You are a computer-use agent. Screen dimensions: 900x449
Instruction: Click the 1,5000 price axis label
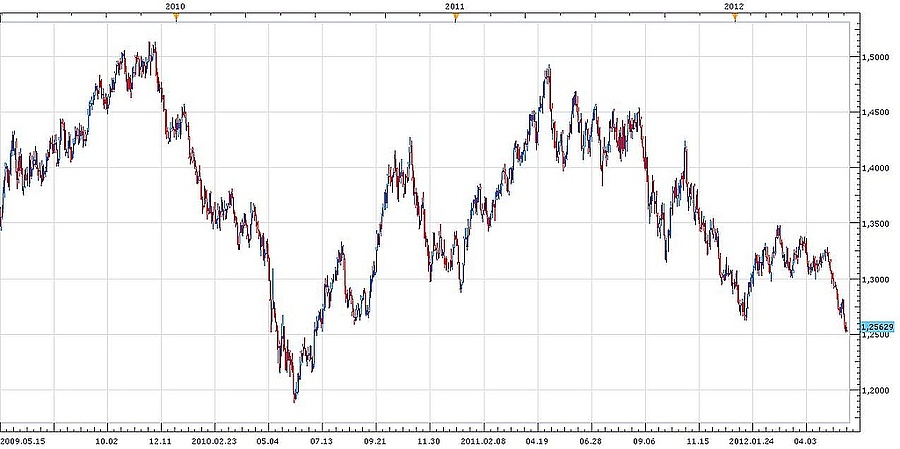(x=874, y=57)
